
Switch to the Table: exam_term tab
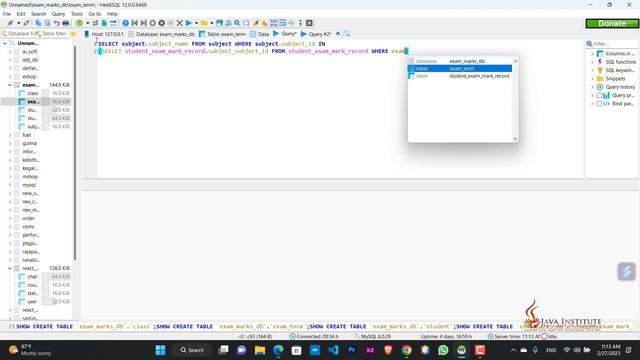click(x=222, y=34)
